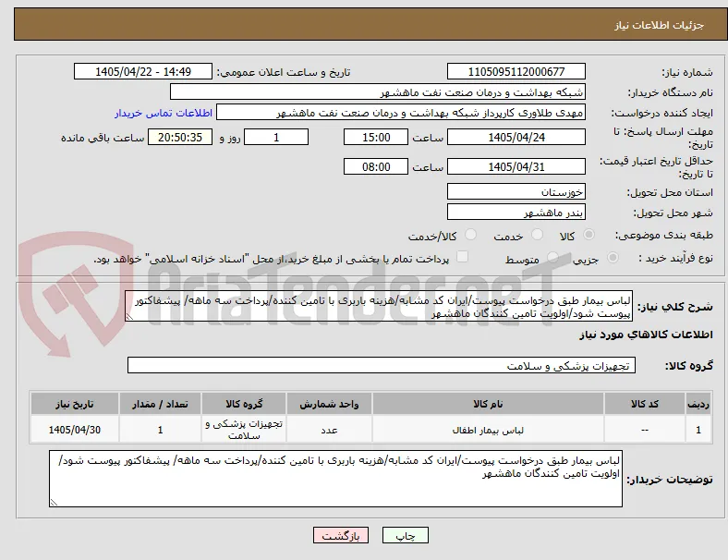Select the جزیی purchase type radio
This screenshot has width=728, height=560.
(x=613, y=258)
